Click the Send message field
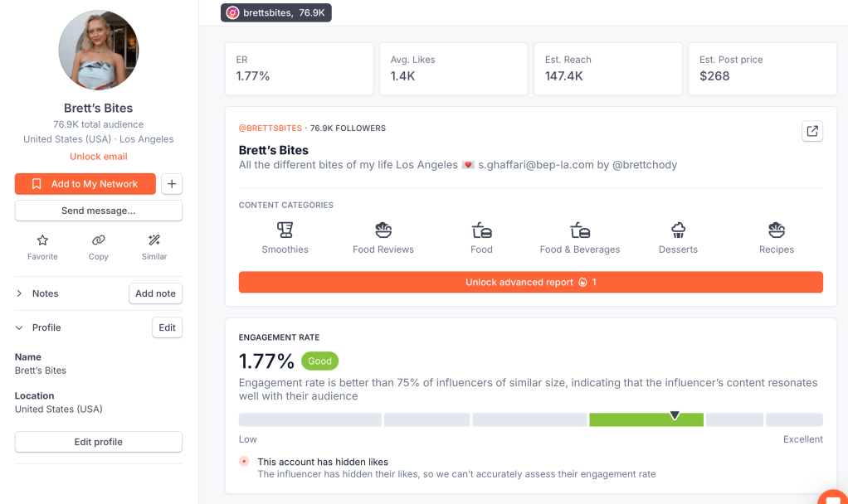The height and width of the screenshot is (504, 848). pyautogui.click(x=98, y=211)
